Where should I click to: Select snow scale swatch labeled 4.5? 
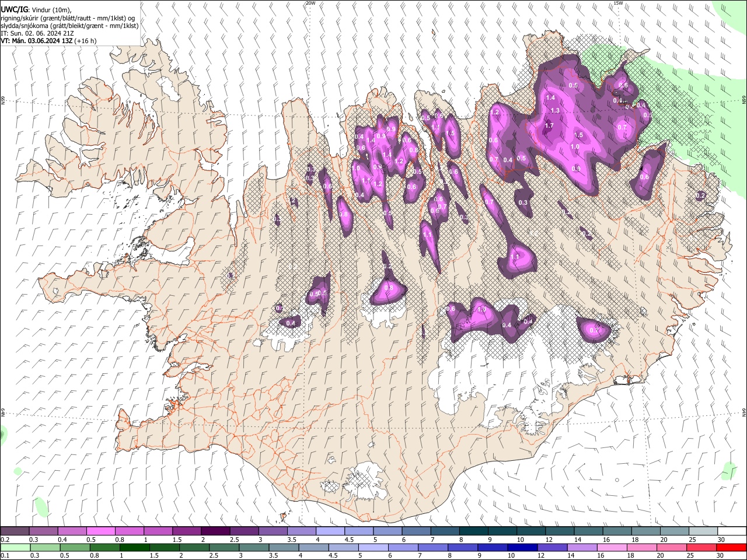tap(359, 531)
